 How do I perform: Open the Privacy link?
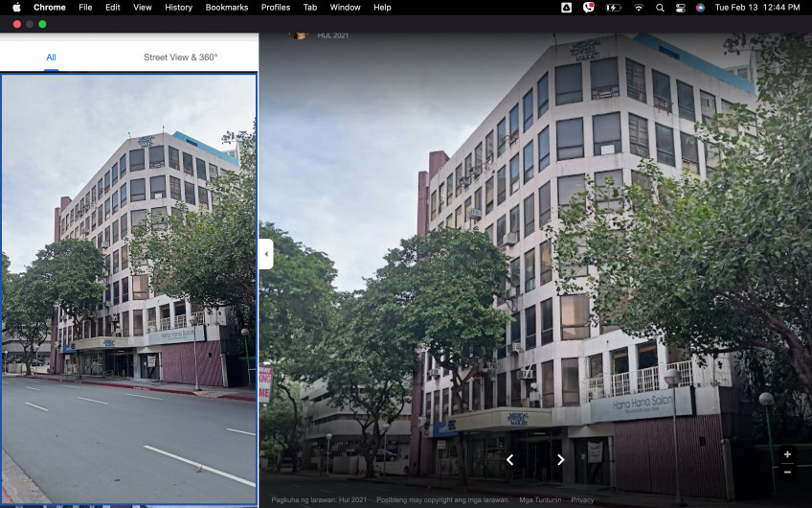click(582, 499)
